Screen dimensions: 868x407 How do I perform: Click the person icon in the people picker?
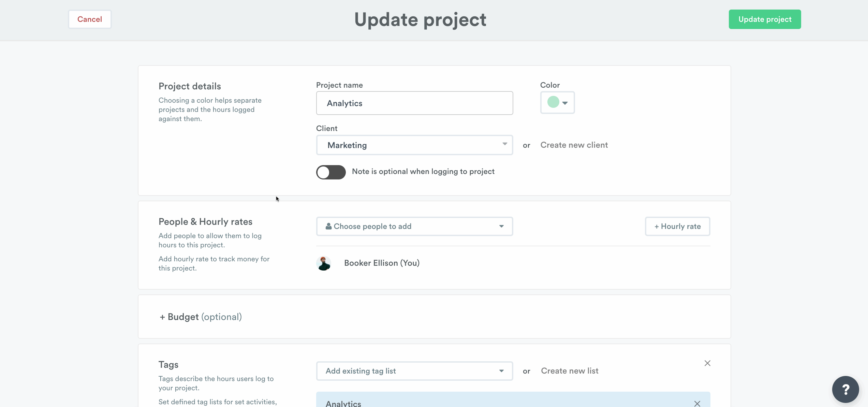[328, 226]
